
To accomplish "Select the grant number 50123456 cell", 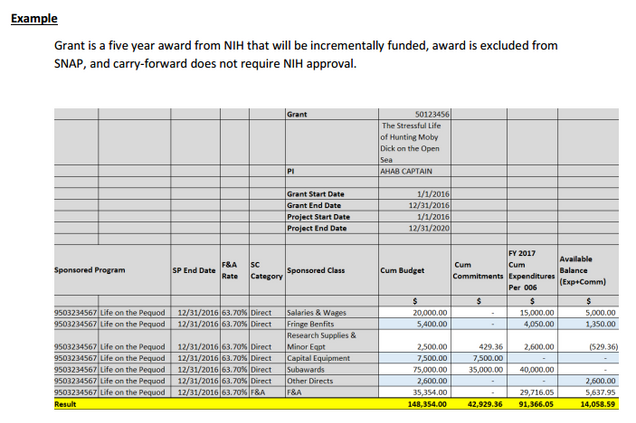I will (432, 115).
